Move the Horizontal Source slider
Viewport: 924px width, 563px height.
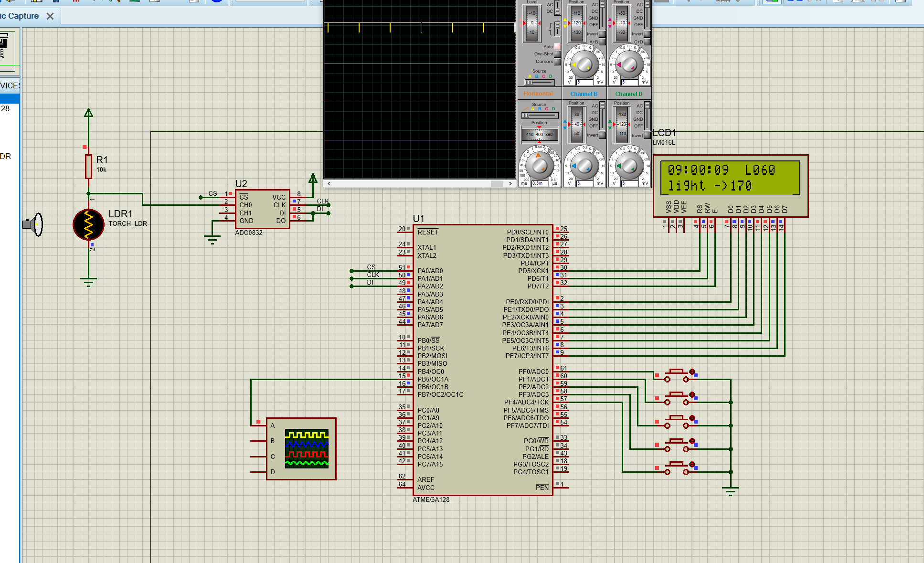coord(539,115)
